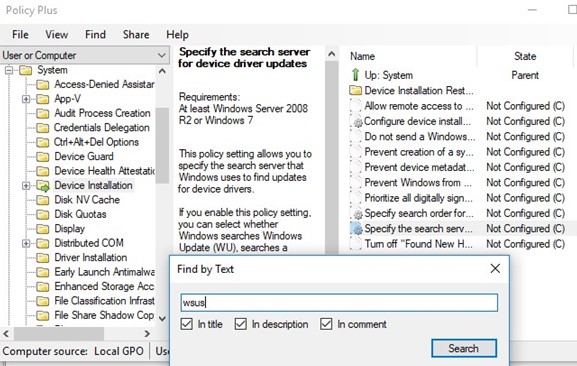Open the Find menu
The width and height of the screenshot is (577, 366).
[x=95, y=35]
